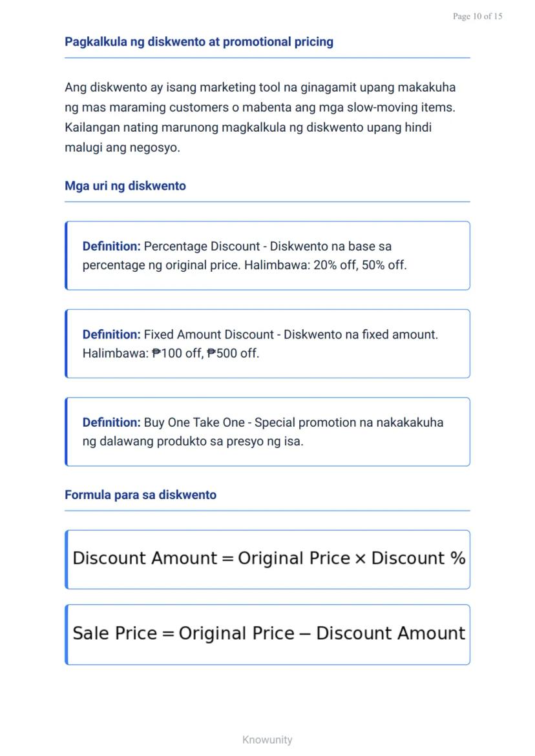The image size is (535, 756).
Task: Click Definition label before Fixed Amount Discount
Action: (x=111, y=334)
